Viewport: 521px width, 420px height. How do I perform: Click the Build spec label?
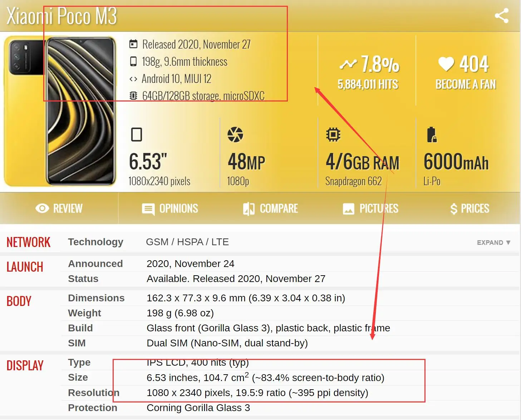(80, 328)
